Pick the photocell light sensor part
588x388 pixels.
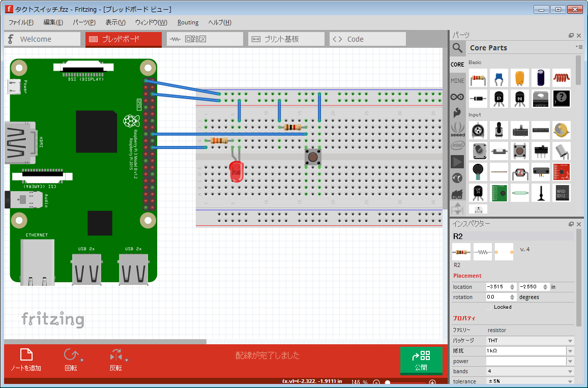coord(520,172)
